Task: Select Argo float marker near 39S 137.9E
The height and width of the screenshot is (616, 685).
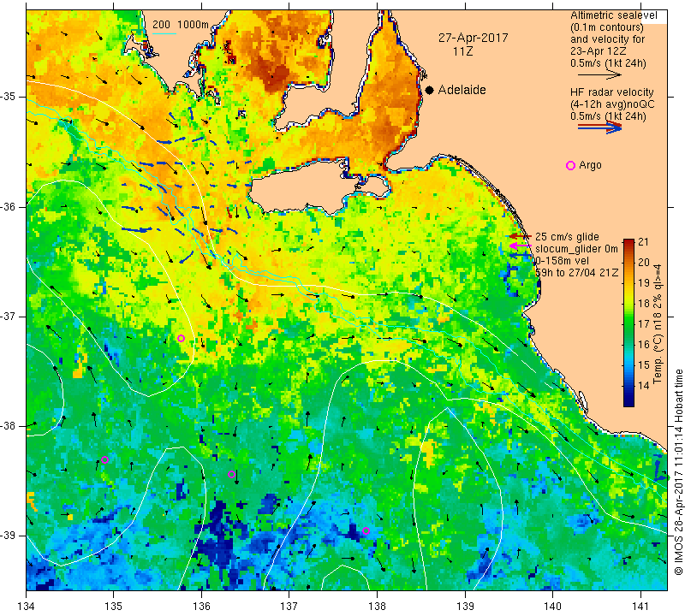Action: click(x=366, y=530)
